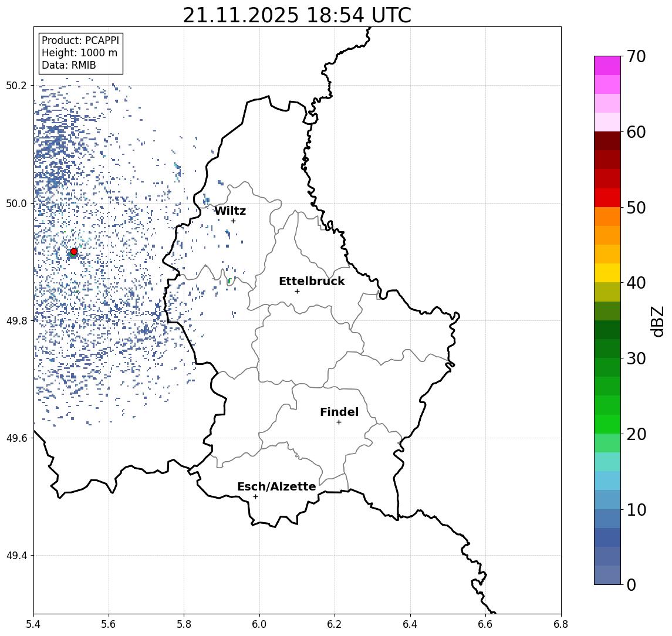Image resolution: width=672 pixels, height=636 pixels.
Task: Click the longitude 6.8 axis label
Action: tap(561, 624)
